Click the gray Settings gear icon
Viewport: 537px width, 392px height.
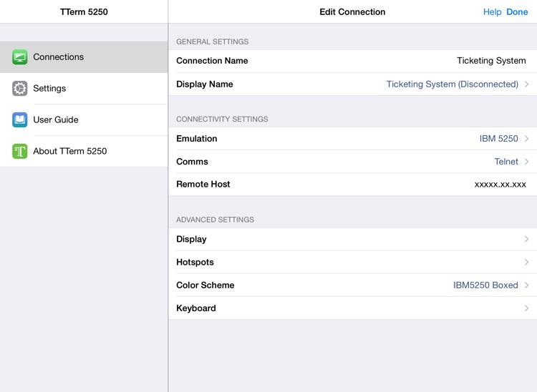click(20, 88)
